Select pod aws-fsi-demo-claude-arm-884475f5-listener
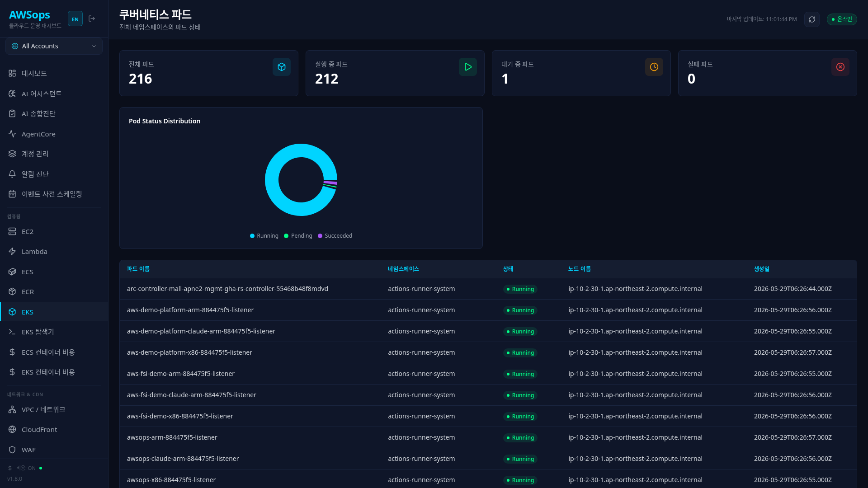Screen dimensions: 868x488 488,395
